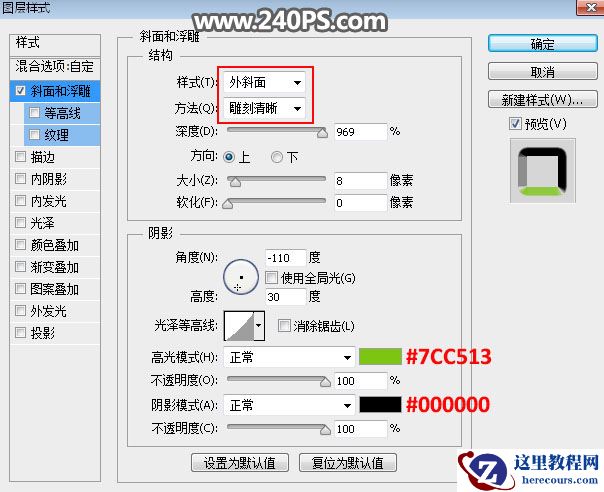The height and width of the screenshot is (492, 604).
Task: Click the highlight 不透明度(O) slider handle
Action: (325, 382)
